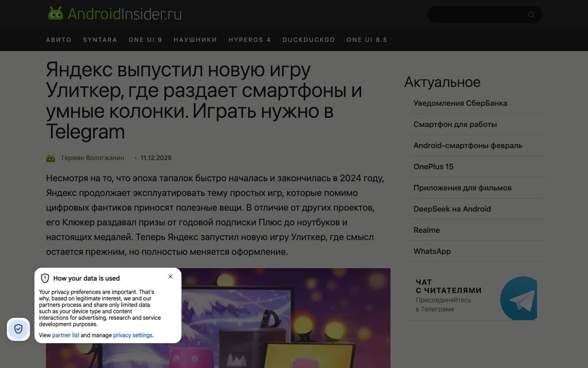The width and height of the screenshot is (588, 368).
Task: Open the DUCKDUCKGO navigation item
Action: (x=309, y=40)
